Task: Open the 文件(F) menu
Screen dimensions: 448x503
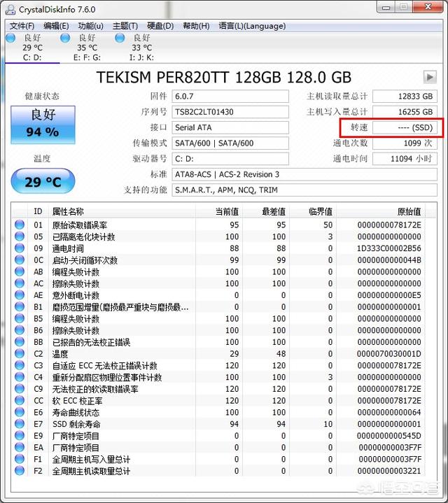Action: (22, 26)
